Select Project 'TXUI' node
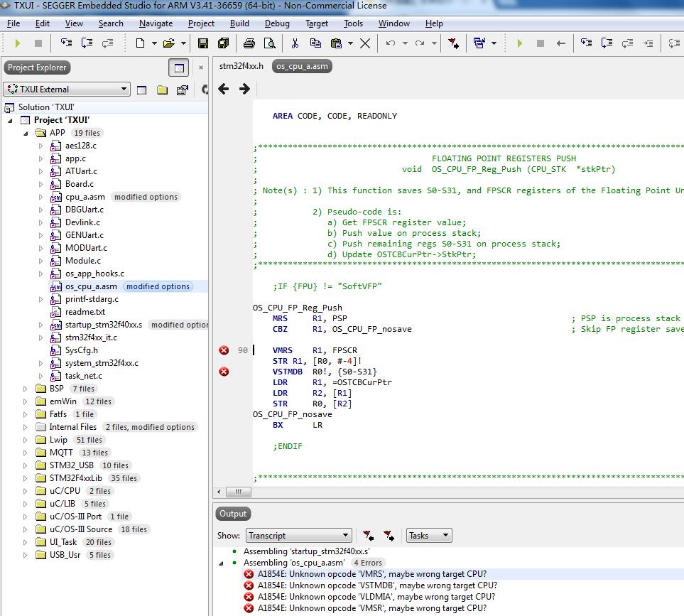Image resolution: width=684 pixels, height=616 pixels. pyautogui.click(x=62, y=120)
